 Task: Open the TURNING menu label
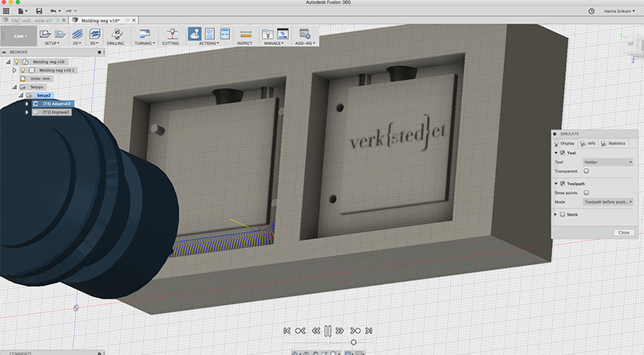(145, 43)
